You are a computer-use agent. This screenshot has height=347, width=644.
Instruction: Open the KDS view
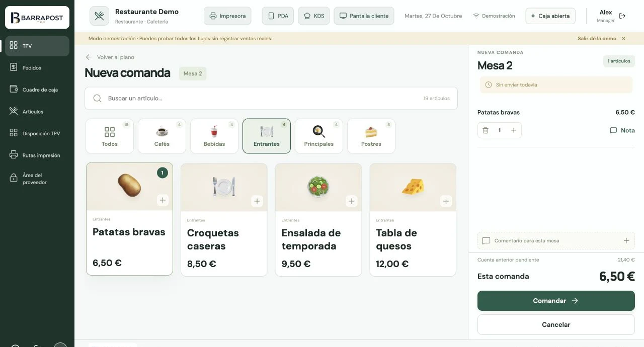(314, 16)
